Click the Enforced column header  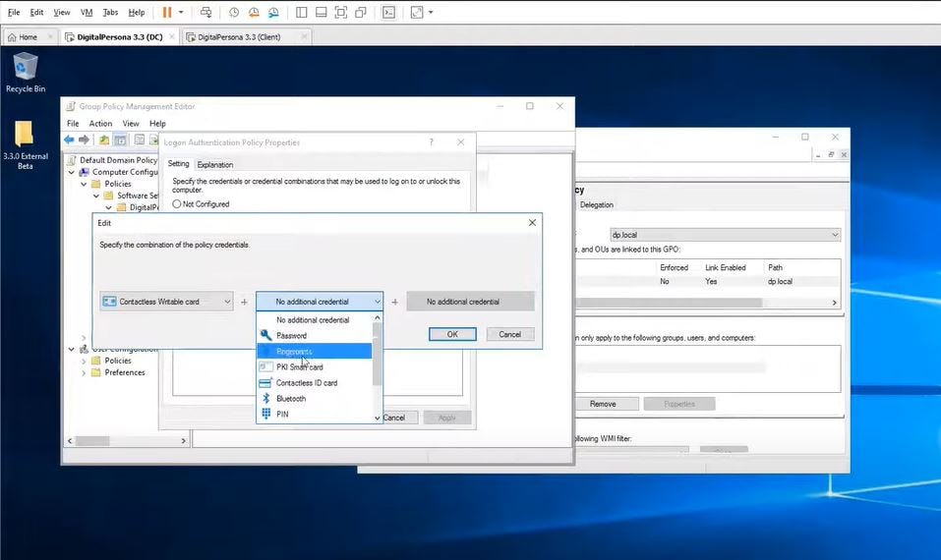pos(674,267)
